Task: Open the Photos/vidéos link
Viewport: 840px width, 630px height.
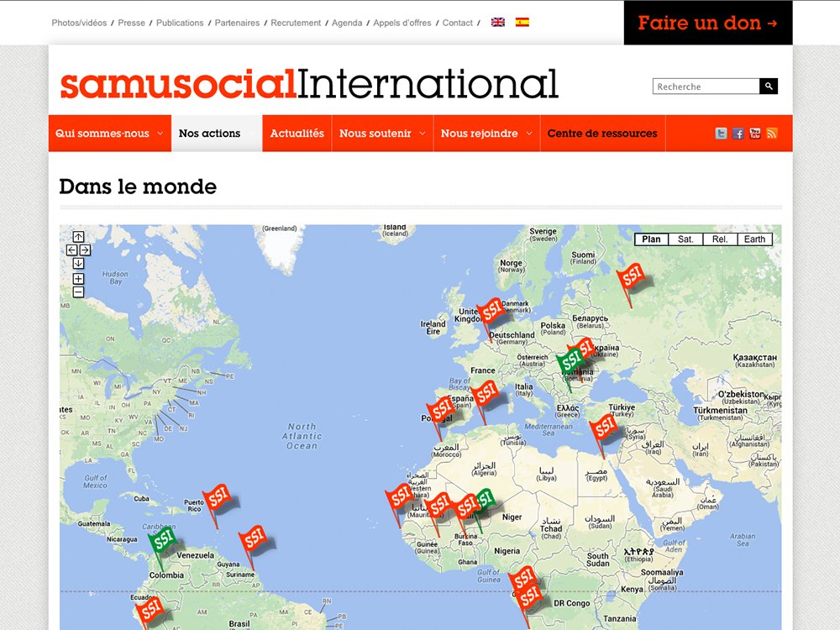Action: [79, 23]
